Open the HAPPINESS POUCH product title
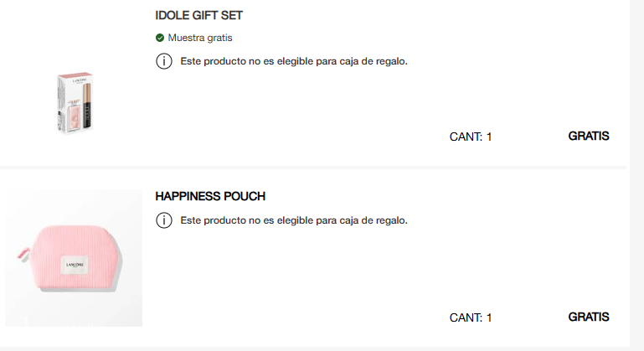644x351 pixels. 210,196
